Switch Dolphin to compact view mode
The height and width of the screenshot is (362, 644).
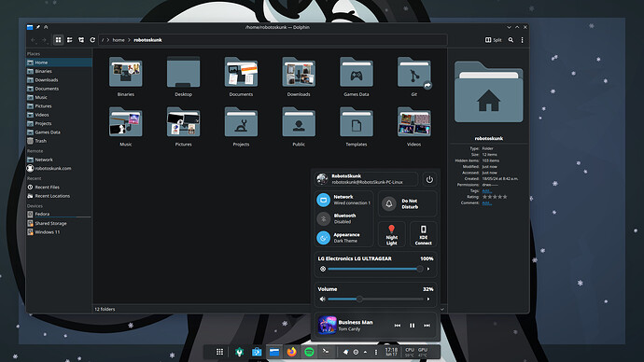click(x=70, y=40)
